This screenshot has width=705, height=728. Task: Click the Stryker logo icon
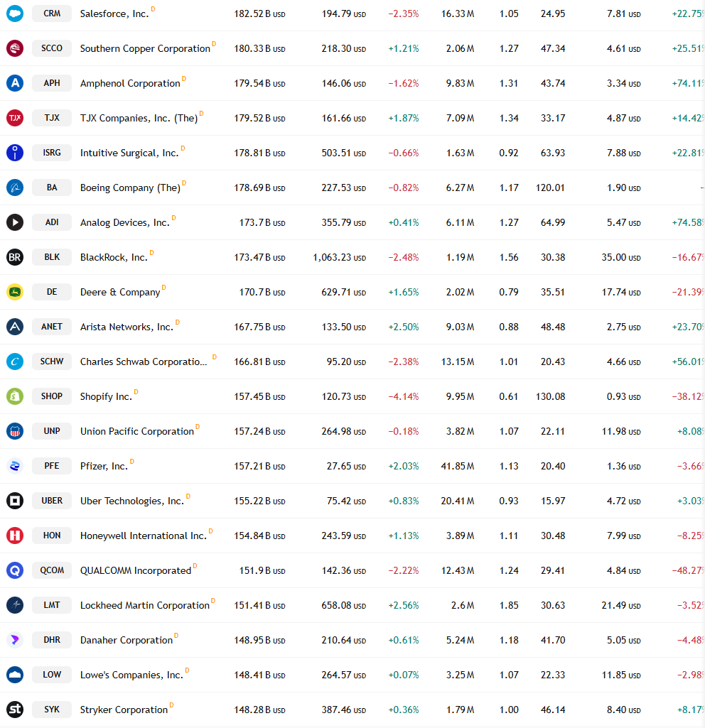(15, 710)
